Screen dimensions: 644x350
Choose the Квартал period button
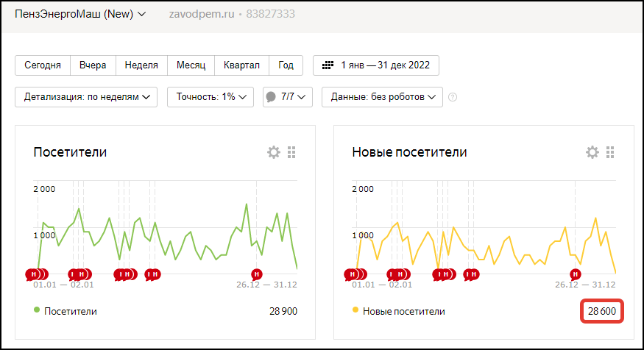tap(241, 65)
